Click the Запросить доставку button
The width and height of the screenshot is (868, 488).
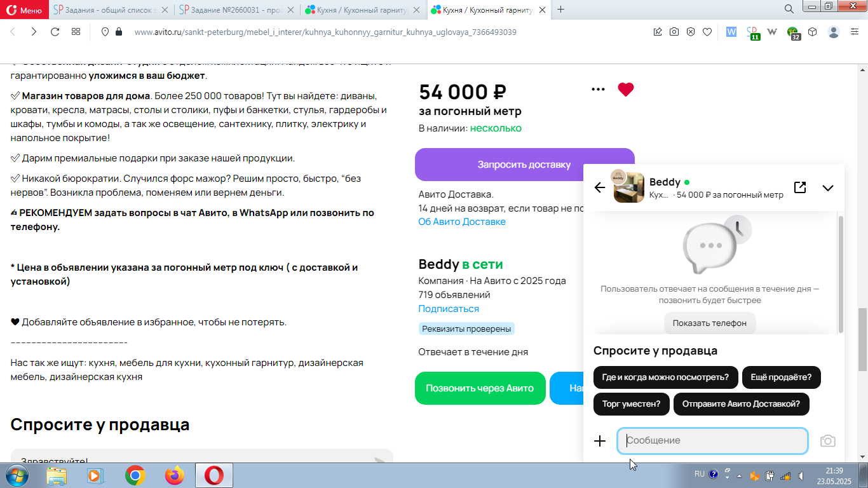(524, 165)
